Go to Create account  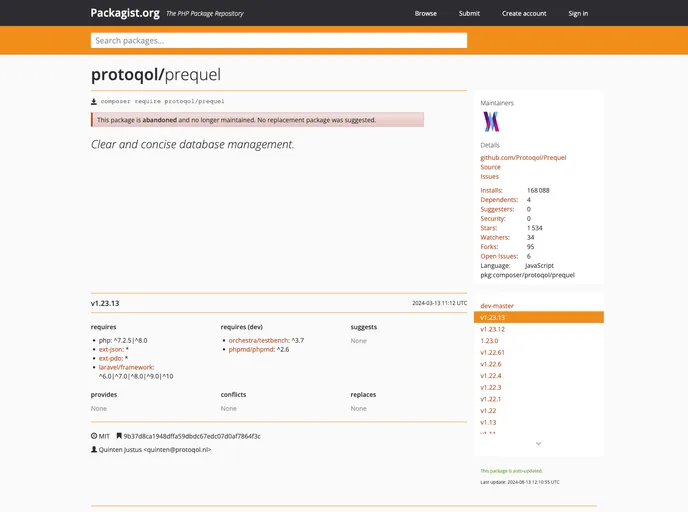pos(524,13)
